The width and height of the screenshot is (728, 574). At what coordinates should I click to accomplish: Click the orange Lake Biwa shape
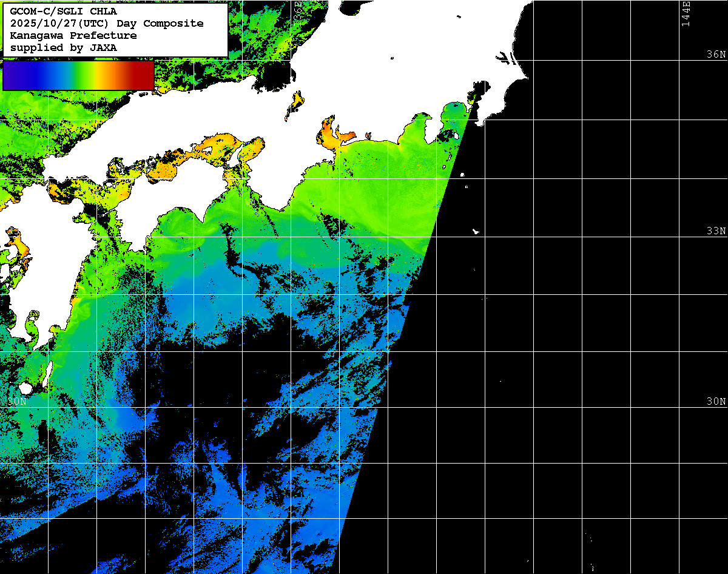coord(297,100)
